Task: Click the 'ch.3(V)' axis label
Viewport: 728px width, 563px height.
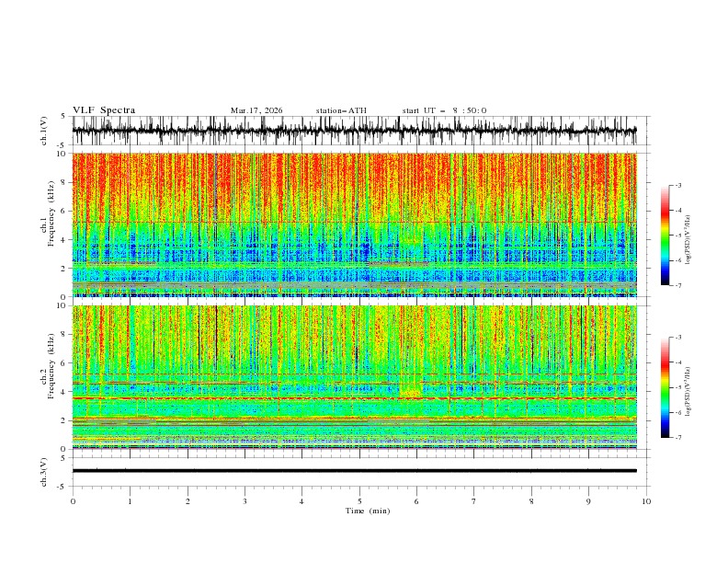Action: 44,473
